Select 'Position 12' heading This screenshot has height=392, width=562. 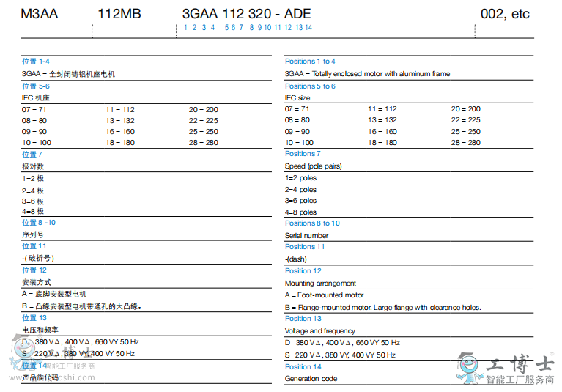[303, 271]
